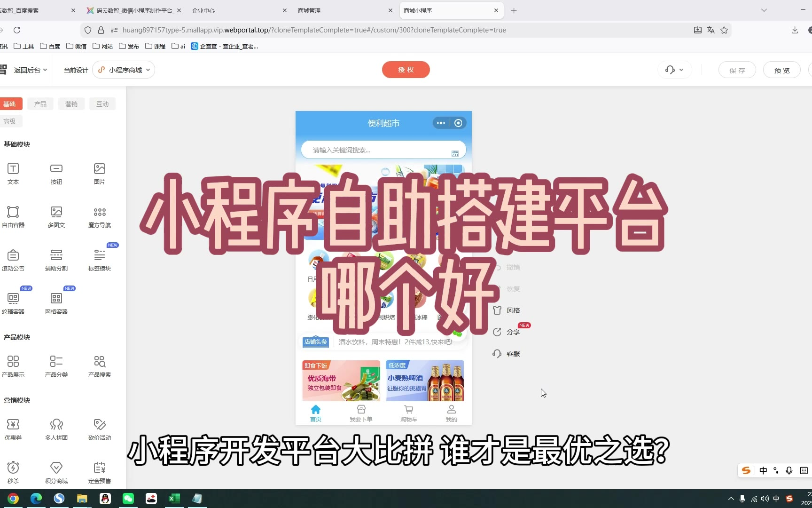Viewport: 812px width, 508px height.
Task: Click the red 授权 button
Action: [x=406, y=70]
